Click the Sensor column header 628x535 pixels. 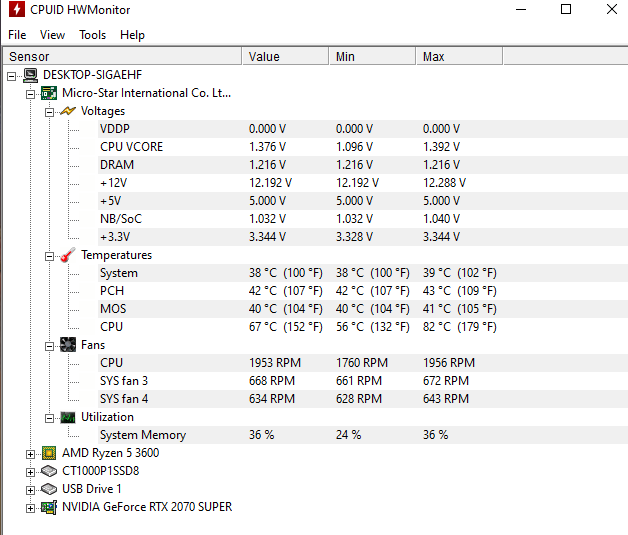(122, 56)
